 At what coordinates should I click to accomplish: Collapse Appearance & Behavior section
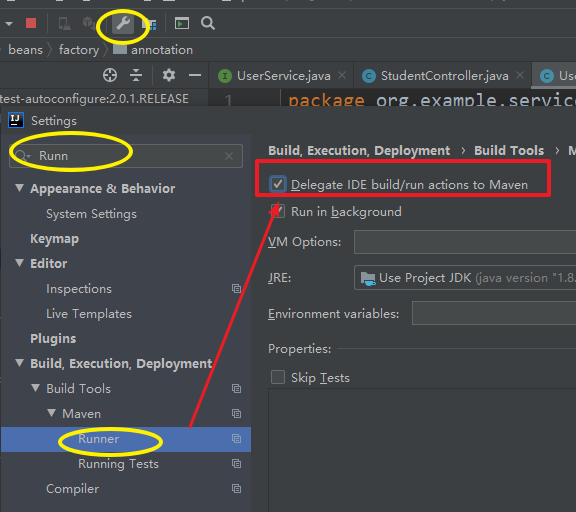pos(20,188)
